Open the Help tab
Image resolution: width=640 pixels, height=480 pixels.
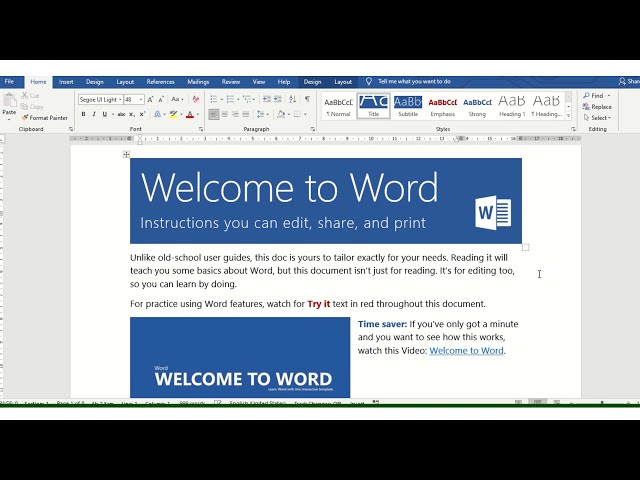284,82
